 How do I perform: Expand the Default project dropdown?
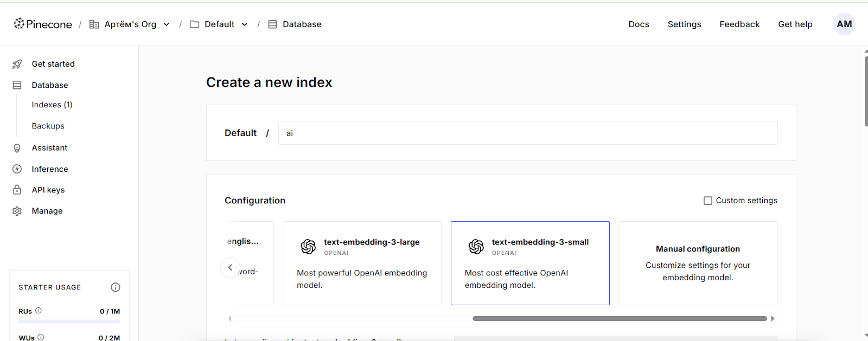[x=244, y=24]
